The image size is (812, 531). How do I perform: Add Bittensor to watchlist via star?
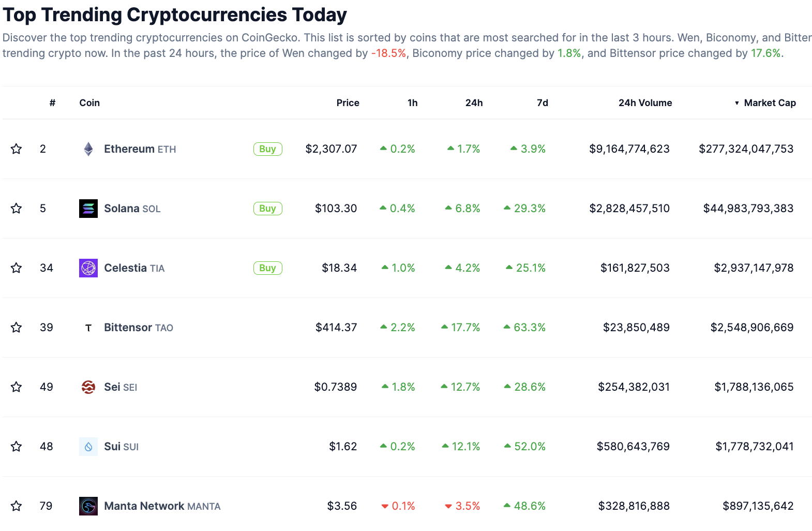coord(17,328)
